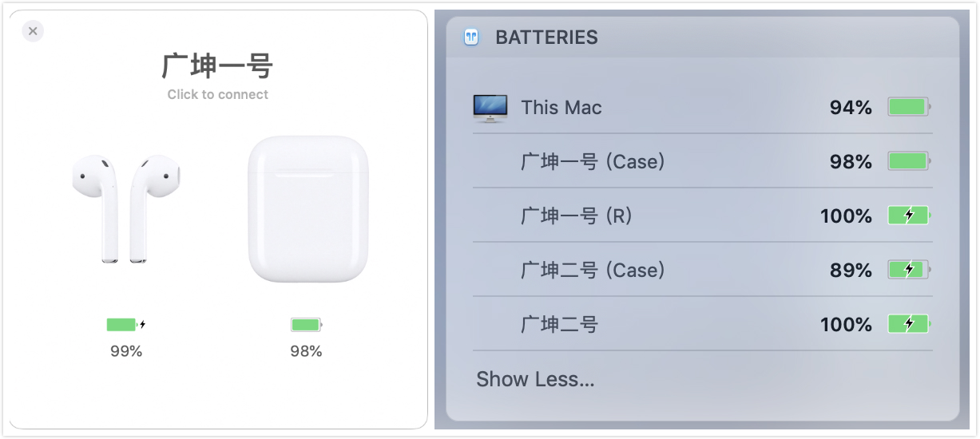
Task: Click the earbuds 99% battery icon
Action: click(x=122, y=325)
